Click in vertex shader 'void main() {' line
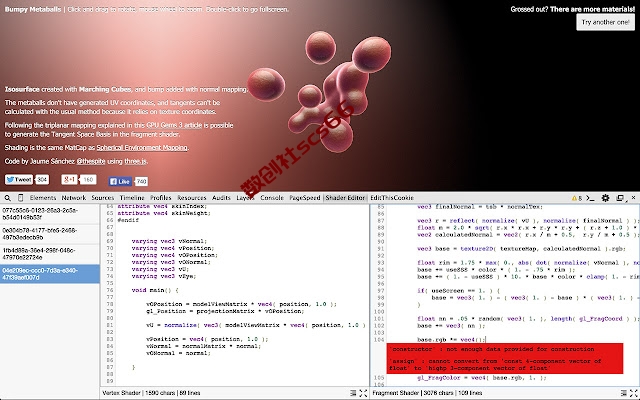 pos(155,290)
